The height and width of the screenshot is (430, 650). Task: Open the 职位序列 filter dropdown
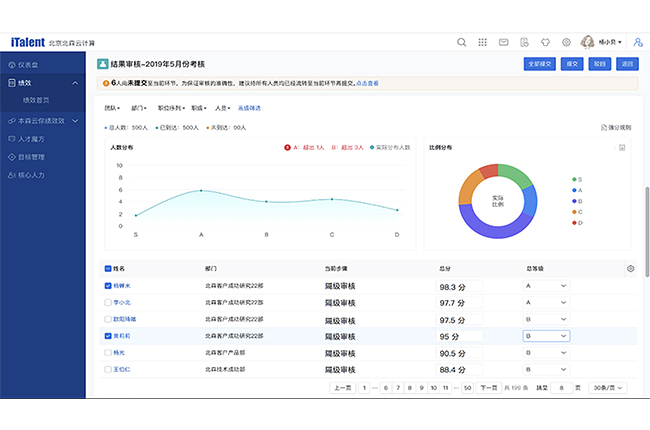coord(171,108)
